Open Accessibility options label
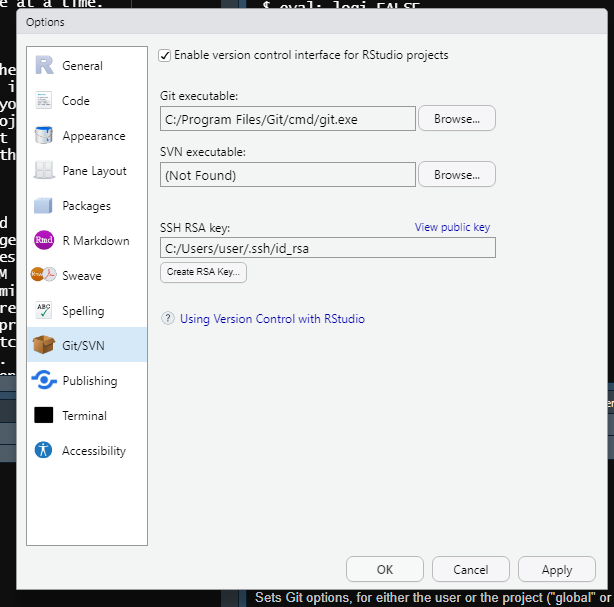 pos(94,451)
